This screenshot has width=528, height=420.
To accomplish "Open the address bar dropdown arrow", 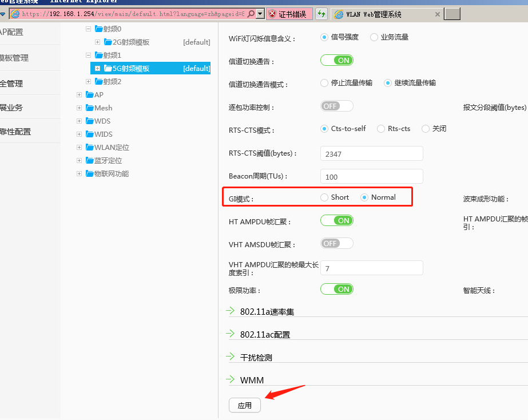I will (260, 14).
